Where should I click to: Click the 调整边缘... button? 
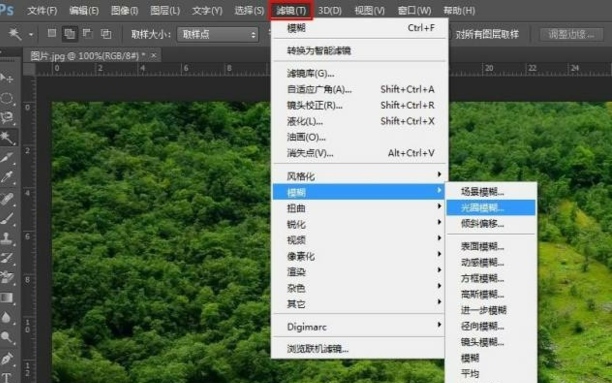pos(570,34)
